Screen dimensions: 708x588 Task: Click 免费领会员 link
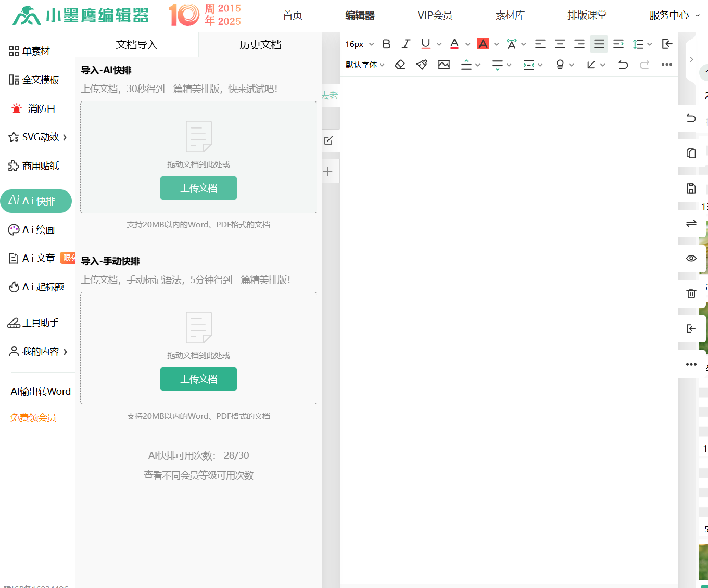[33, 418]
